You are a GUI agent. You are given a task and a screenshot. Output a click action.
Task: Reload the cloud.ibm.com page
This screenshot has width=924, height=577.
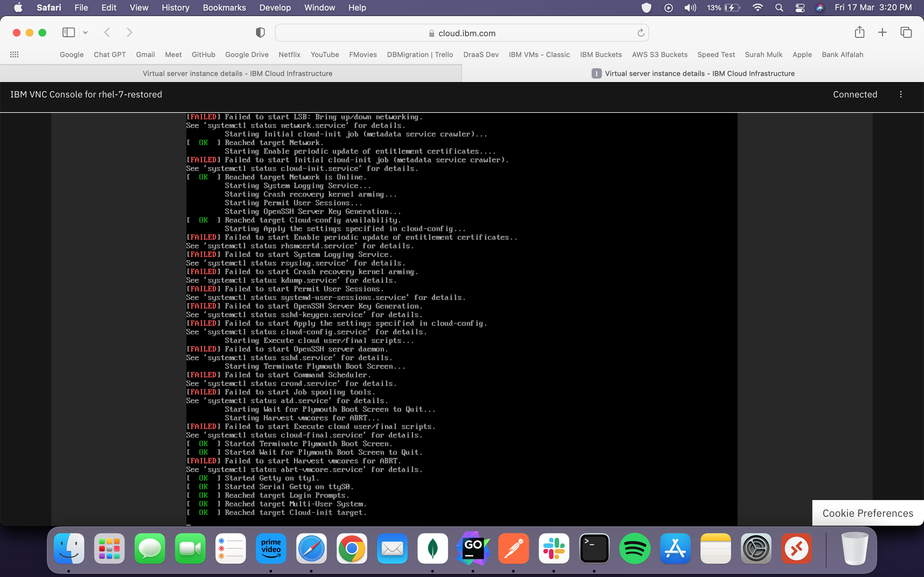(x=641, y=33)
